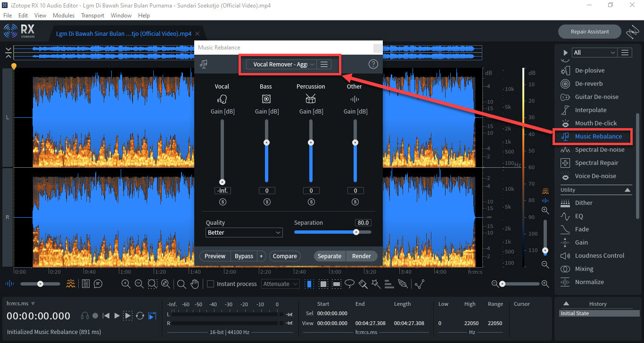Select the Zoom magnifier tool

coord(182,284)
